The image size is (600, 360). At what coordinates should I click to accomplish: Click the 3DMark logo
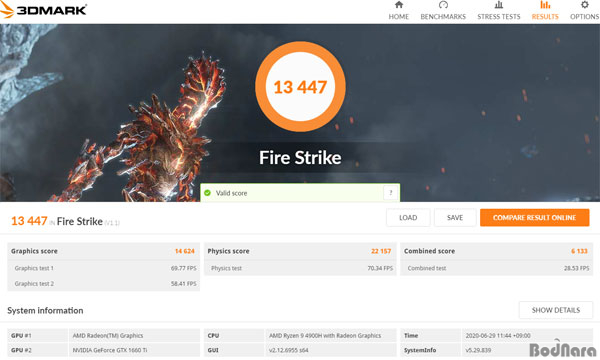pos(43,10)
